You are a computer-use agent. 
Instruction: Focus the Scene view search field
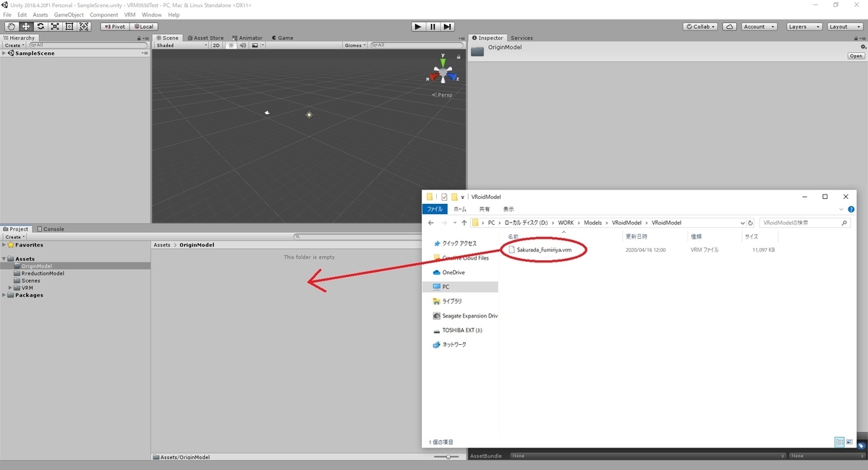pos(416,45)
